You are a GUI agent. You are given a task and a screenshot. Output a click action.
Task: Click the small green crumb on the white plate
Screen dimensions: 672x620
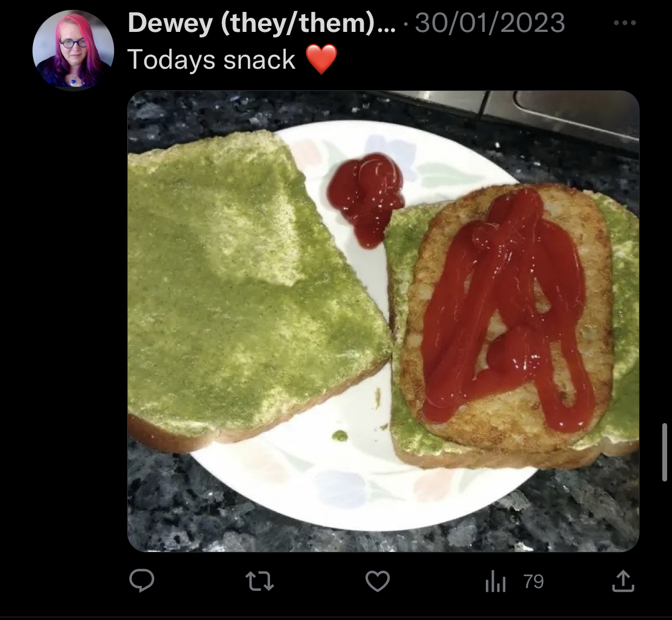(x=339, y=436)
